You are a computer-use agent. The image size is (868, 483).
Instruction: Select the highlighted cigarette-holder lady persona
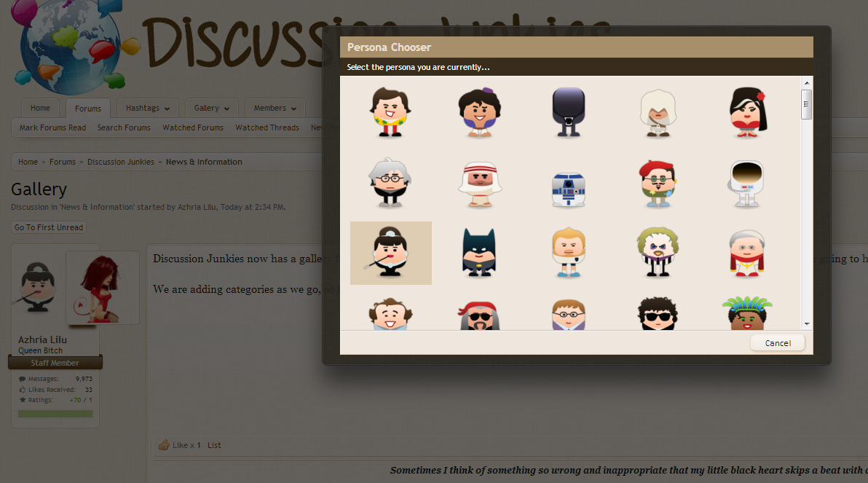coord(391,253)
